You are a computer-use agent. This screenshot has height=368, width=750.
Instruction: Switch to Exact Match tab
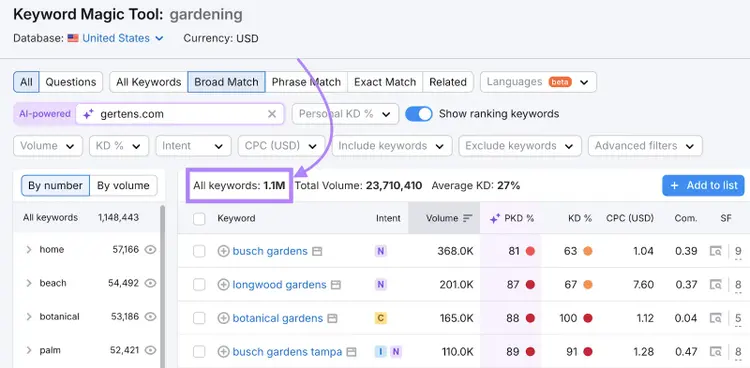tap(385, 82)
